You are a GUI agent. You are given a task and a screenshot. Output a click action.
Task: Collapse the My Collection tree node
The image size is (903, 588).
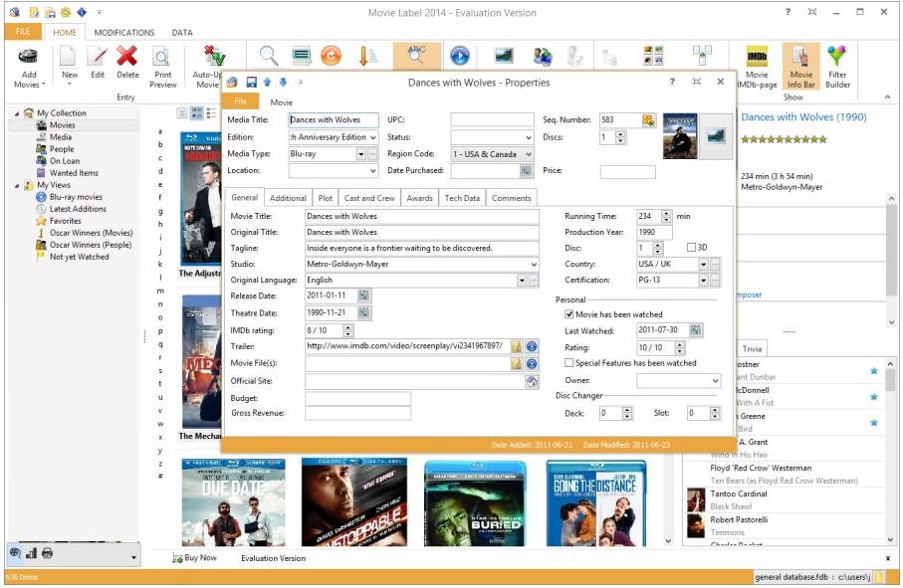click(x=17, y=113)
